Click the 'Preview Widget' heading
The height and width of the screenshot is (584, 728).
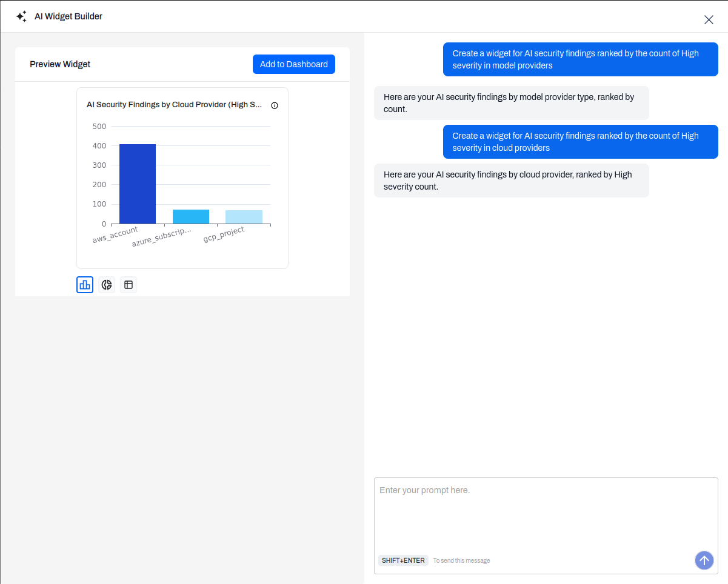pyautogui.click(x=60, y=64)
